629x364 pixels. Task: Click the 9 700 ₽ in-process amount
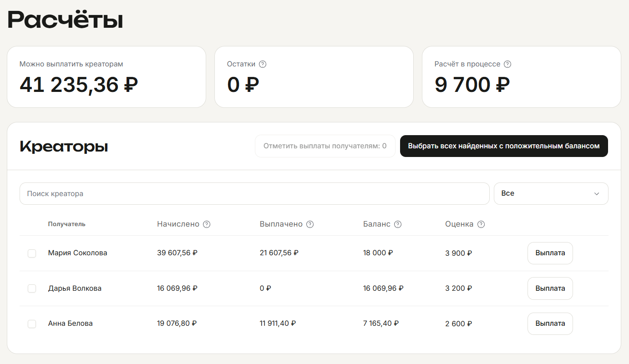pos(472,85)
